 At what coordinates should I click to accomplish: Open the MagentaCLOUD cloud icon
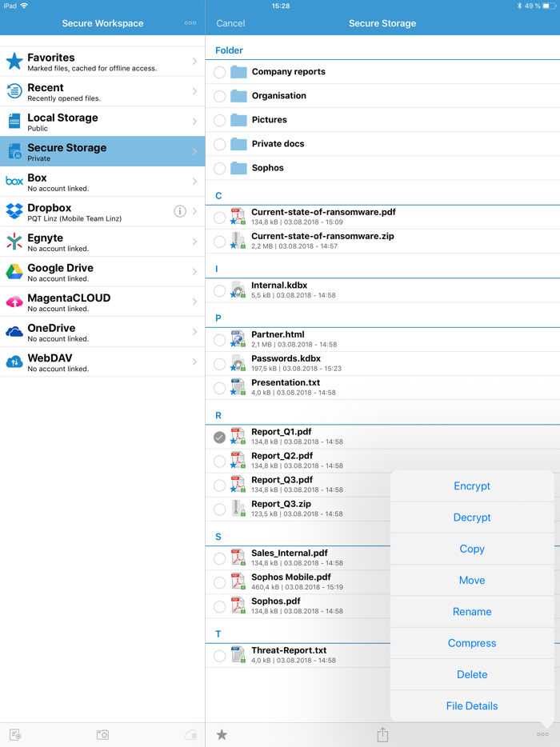[14, 302]
